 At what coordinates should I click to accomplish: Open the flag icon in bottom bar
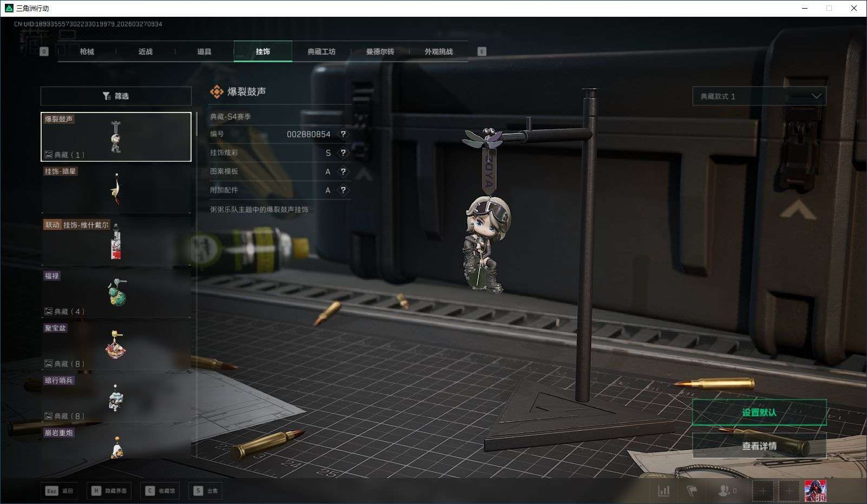tap(692, 490)
